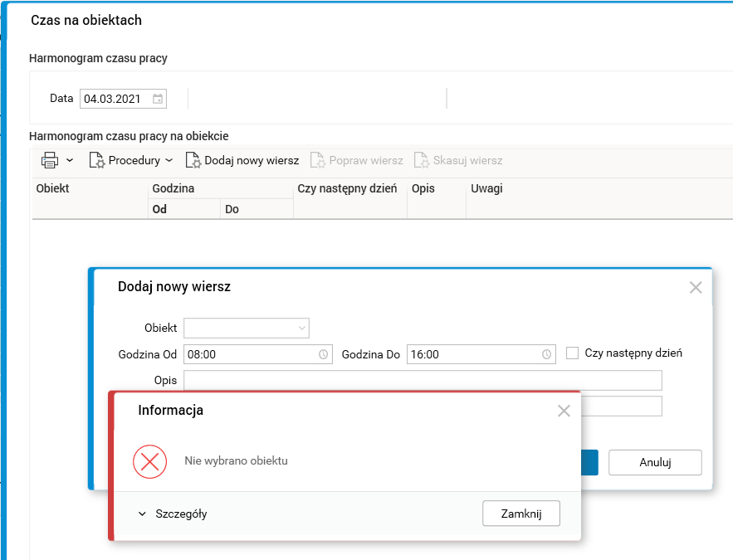This screenshot has width=733, height=560.
Task: Click the Czy następny dzień column header
Action: point(347,188)
